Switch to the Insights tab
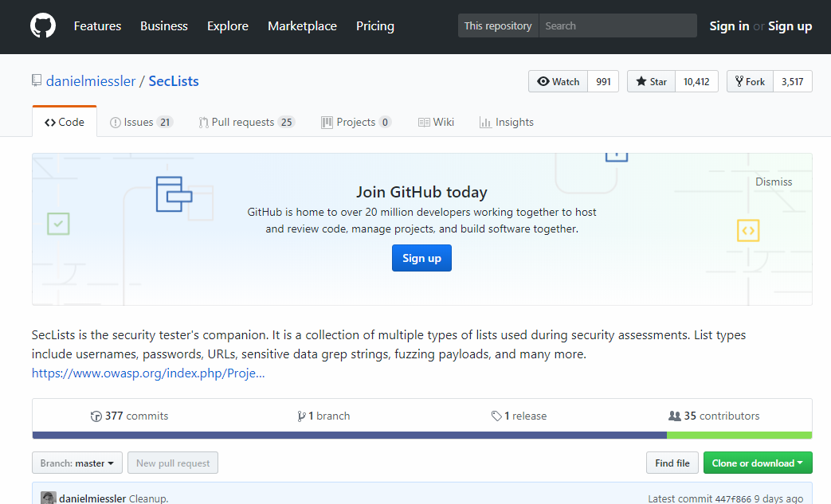Viewport: 831px width, 504px height. (507, 122)
